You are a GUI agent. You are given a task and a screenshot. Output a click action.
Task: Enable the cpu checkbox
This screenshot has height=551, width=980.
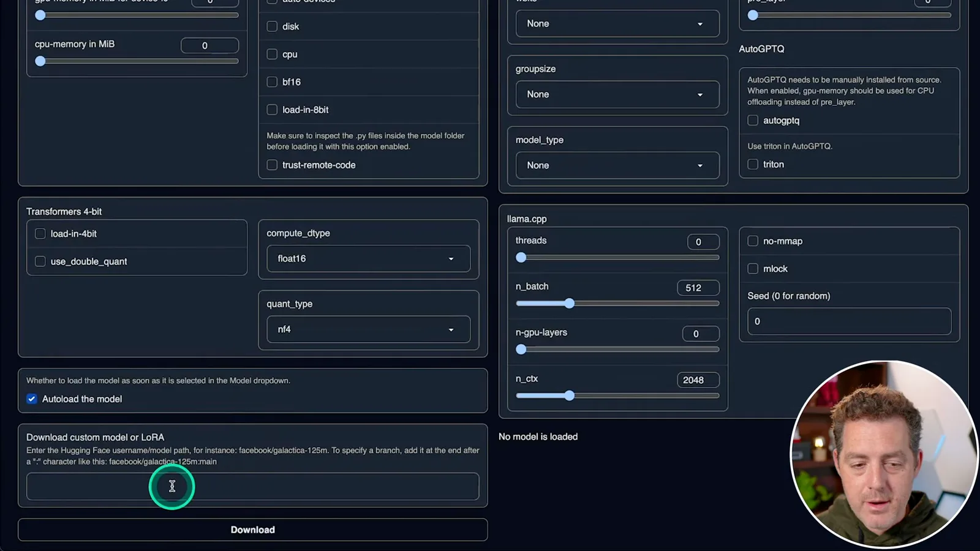point(272,54)
